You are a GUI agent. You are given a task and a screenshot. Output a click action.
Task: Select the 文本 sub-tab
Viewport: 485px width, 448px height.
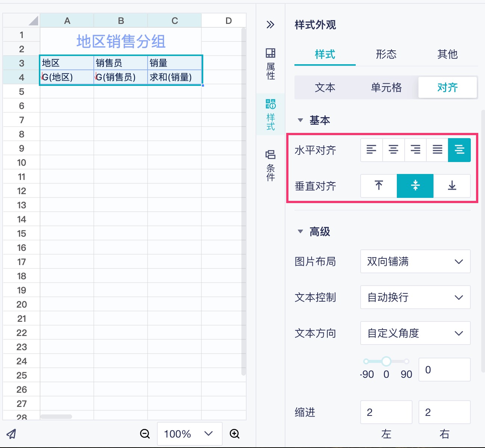pyautogui.click(x=325, y=87)
